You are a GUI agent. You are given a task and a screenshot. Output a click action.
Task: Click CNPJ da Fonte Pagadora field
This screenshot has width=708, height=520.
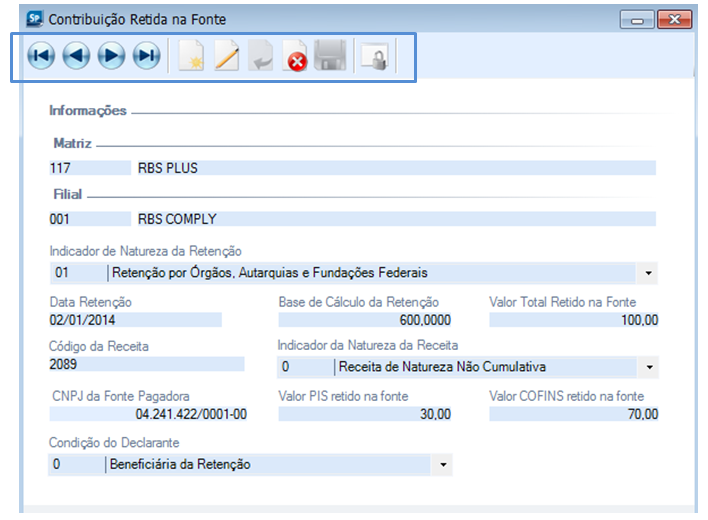[x=149, y=414]
